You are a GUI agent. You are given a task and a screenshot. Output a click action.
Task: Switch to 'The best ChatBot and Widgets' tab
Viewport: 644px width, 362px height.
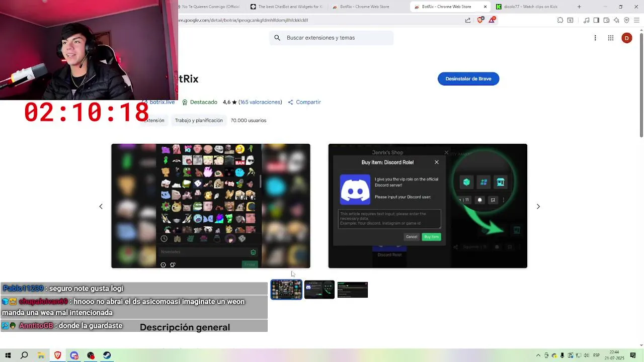coord(287,7)
